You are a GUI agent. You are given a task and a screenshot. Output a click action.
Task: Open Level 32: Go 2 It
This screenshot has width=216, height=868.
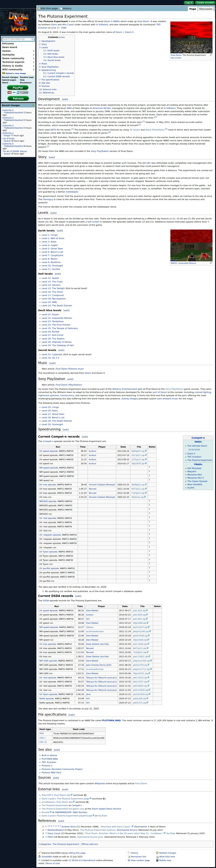coord(50,358)
